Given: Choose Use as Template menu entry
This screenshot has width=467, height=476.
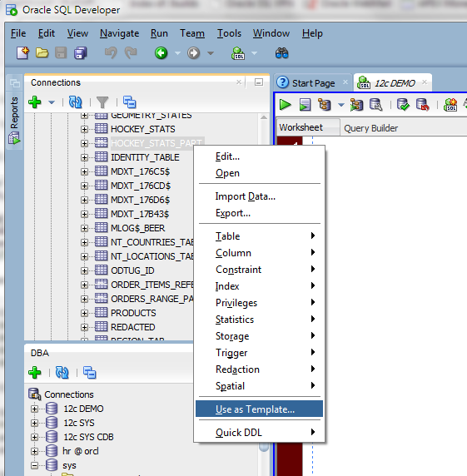Looking at the screenshot, I should pyautogui.click(x=259, y=409).
